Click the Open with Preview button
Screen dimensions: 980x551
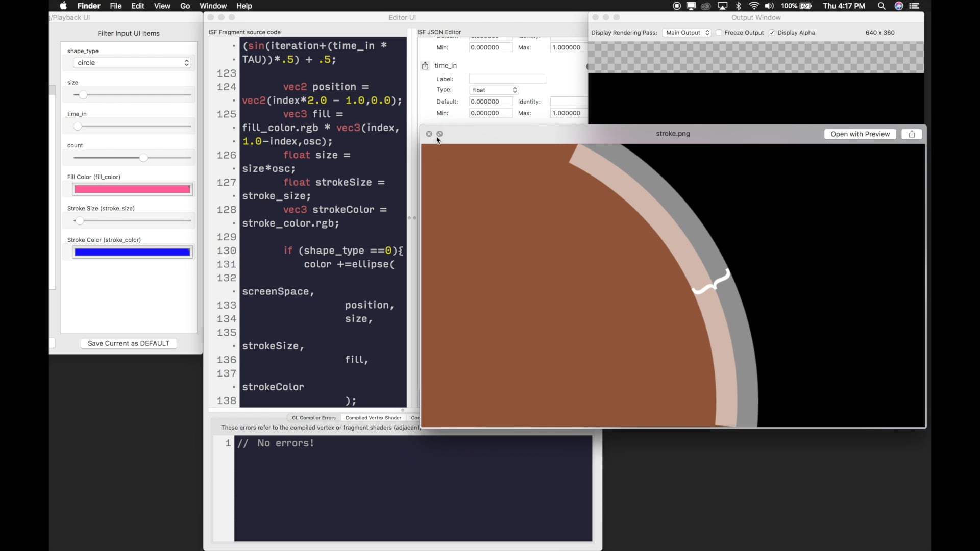coord(860,134)
